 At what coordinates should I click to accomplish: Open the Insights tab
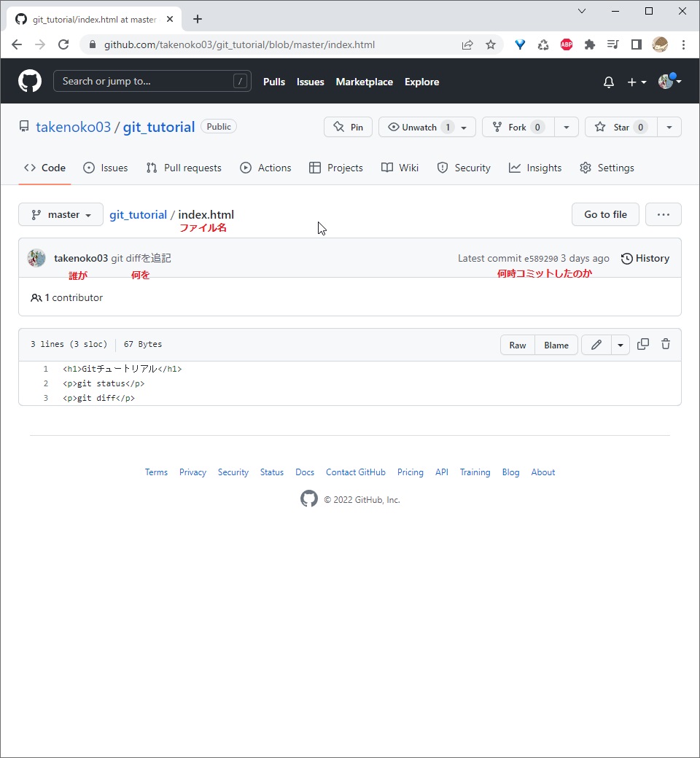(535, 168)
